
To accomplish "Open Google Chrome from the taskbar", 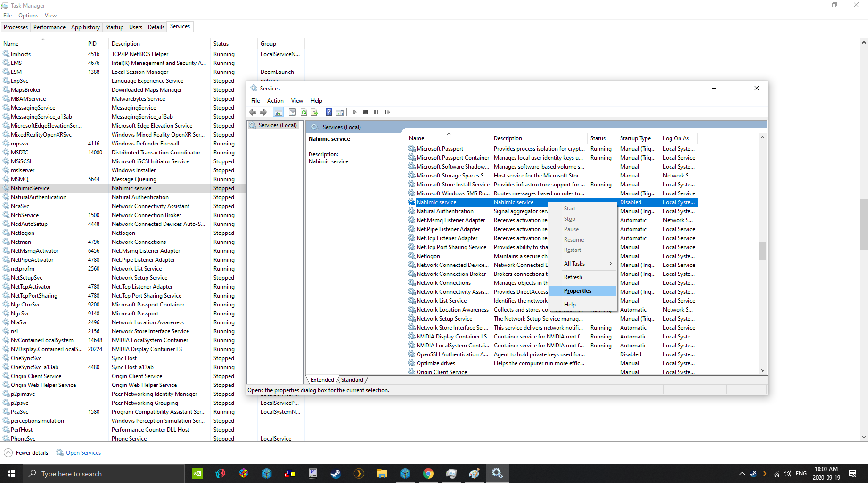I will 428,474.
